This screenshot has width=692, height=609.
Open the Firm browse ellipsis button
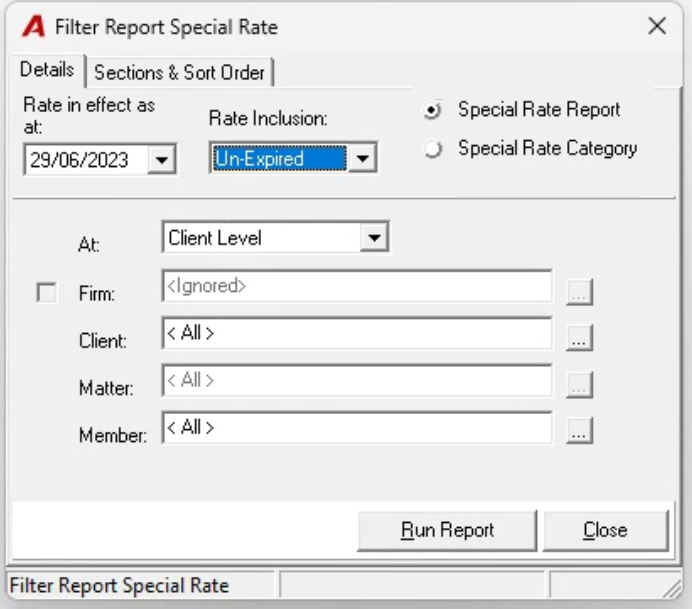pyautogui.click(x=579, y=292)
